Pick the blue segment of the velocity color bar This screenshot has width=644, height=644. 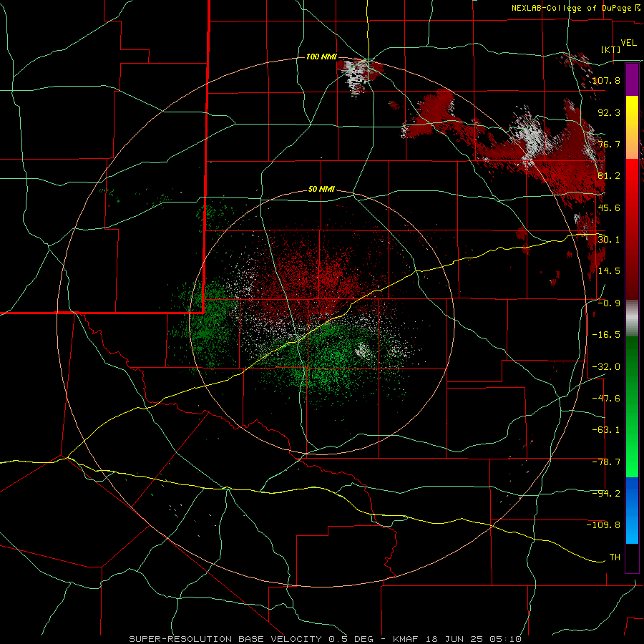[632, 510]
